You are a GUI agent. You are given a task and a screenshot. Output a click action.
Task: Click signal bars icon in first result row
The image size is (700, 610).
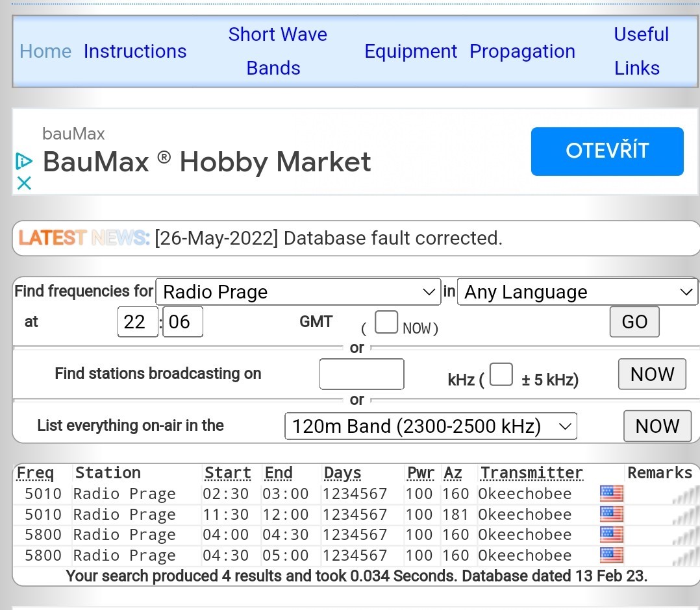(686, 495)
